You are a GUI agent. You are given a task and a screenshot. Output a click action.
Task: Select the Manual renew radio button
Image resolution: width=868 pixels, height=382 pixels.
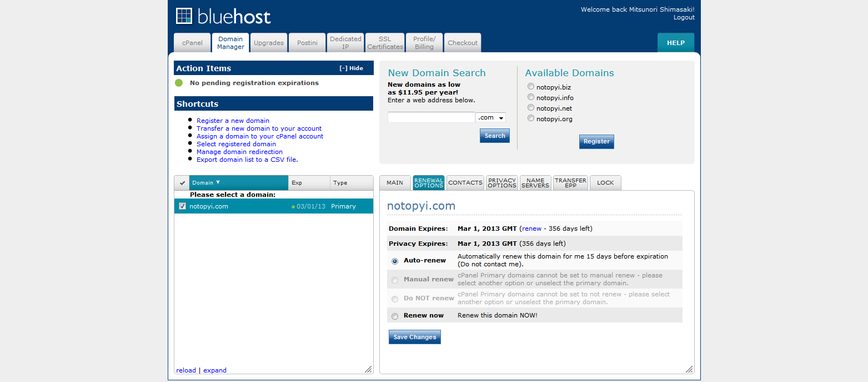point(395,280)
